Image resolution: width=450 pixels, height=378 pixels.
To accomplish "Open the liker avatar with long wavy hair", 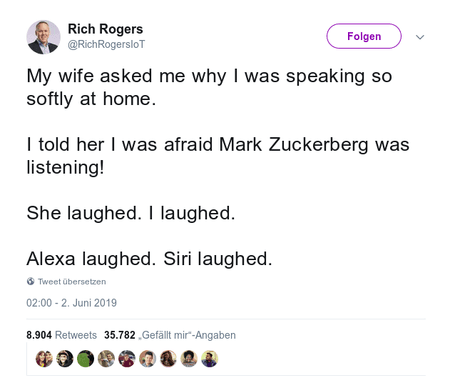I will click(168, 359).
